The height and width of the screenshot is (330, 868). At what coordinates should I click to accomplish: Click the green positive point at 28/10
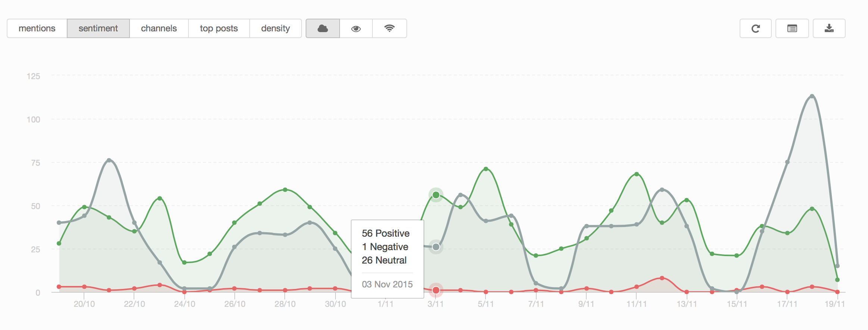coord(285,190)
